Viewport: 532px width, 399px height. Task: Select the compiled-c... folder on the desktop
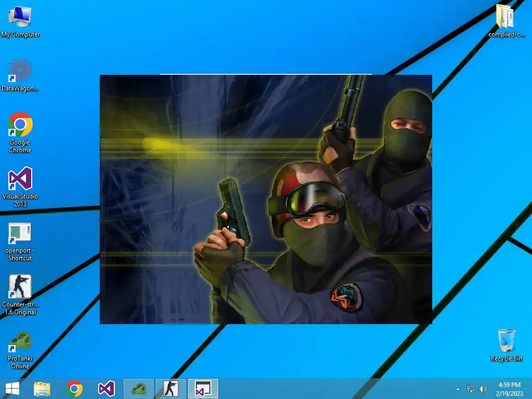pos(506,20)
